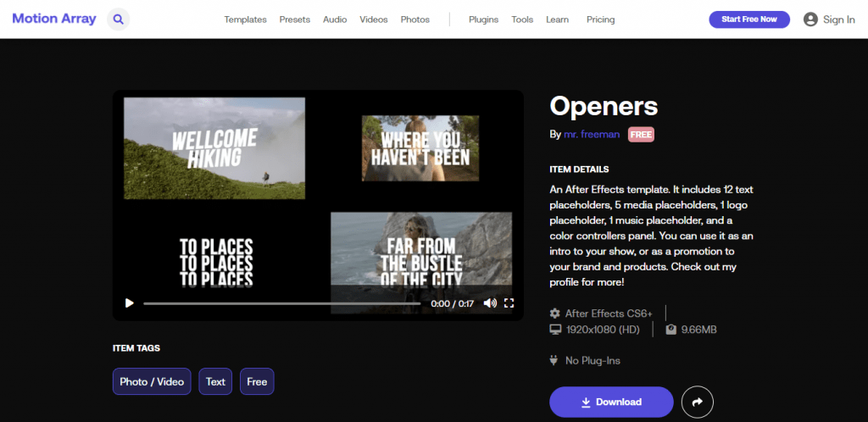868x422 pixels.
Task: Click the 1920x1080 (HD) label
Action: tap(603, 330)
